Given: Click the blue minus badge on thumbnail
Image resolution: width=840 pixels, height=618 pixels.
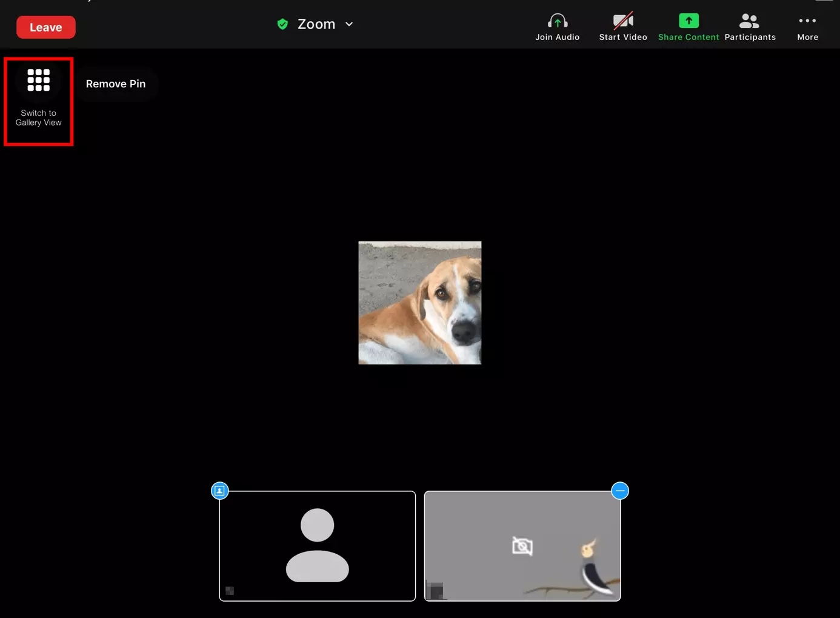Looking at the screenshot, I should (619, 491).
